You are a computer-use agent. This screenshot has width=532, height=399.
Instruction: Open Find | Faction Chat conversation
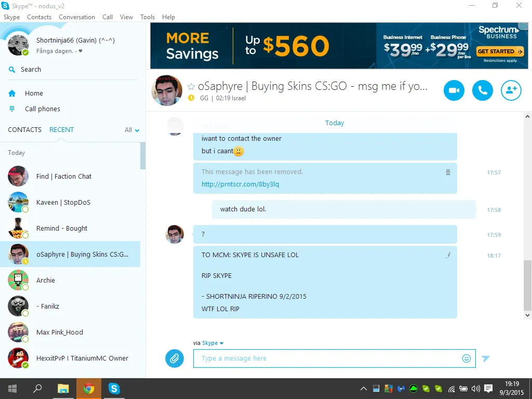tap(70, 176)
